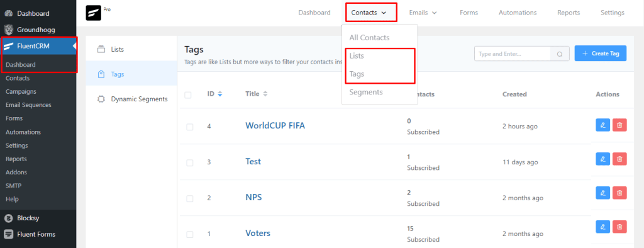The image size is (644, 248).
Task: Check the WorldCUP FIFA row checkbox
Action: (x=190, y=127)
